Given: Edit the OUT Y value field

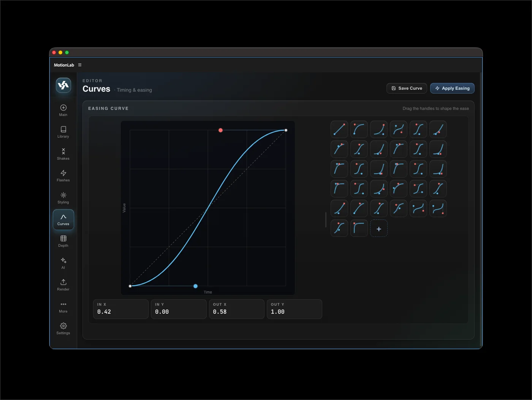Looking at the screenshot, I should click(x=294, y=309).
